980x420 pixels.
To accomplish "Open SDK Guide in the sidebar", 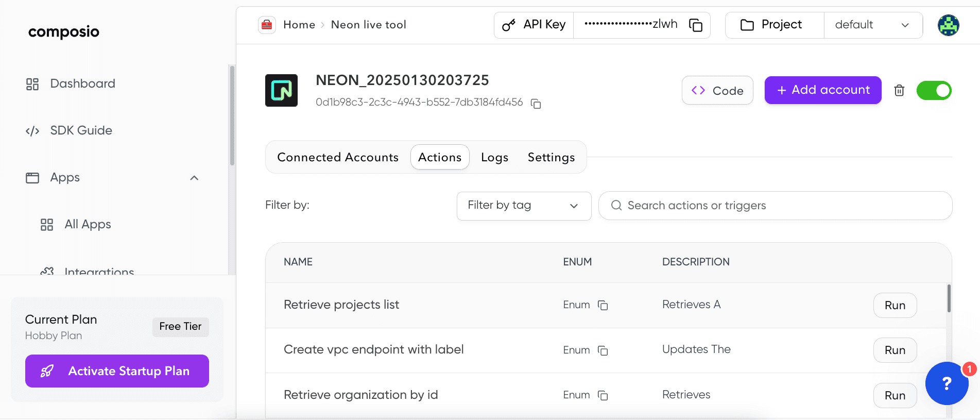I will pos(81,130).
